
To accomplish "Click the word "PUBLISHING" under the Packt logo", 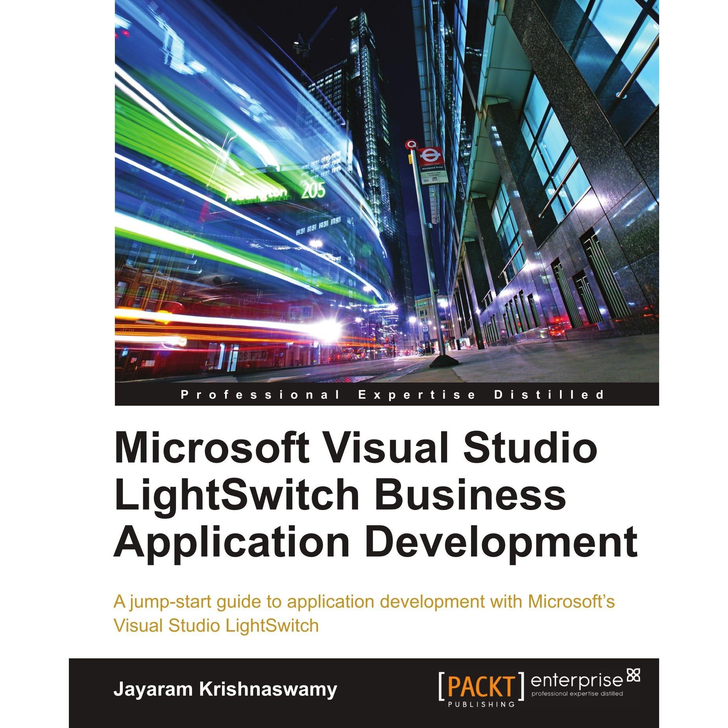I will pos(481,704).
